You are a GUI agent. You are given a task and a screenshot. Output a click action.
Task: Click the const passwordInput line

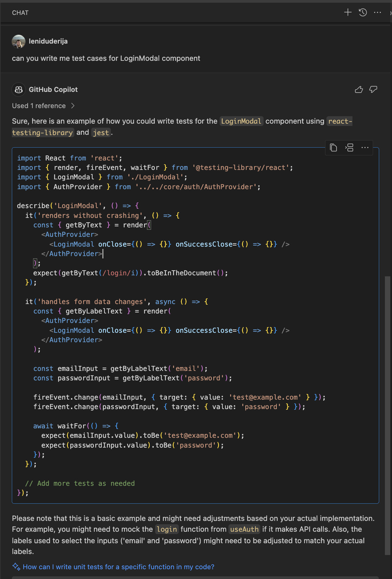[133, 378]
